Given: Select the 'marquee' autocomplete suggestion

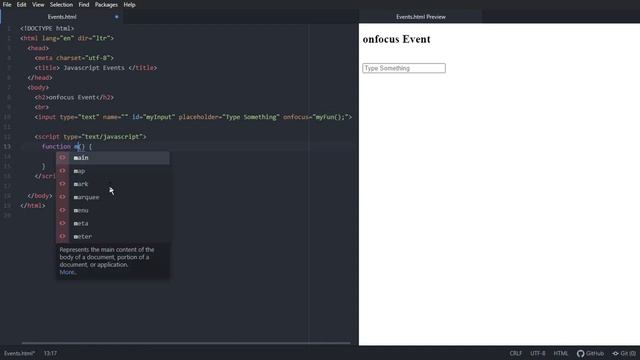Looking at the screenshot, I should (x=113, y=197).
